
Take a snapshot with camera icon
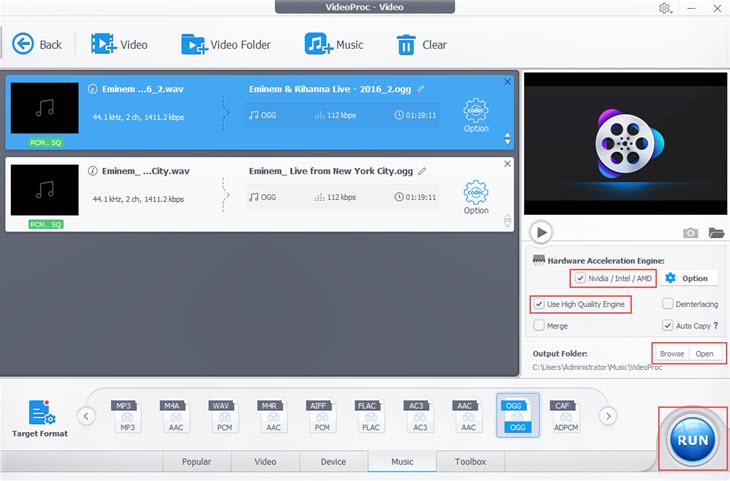[690, 232]
